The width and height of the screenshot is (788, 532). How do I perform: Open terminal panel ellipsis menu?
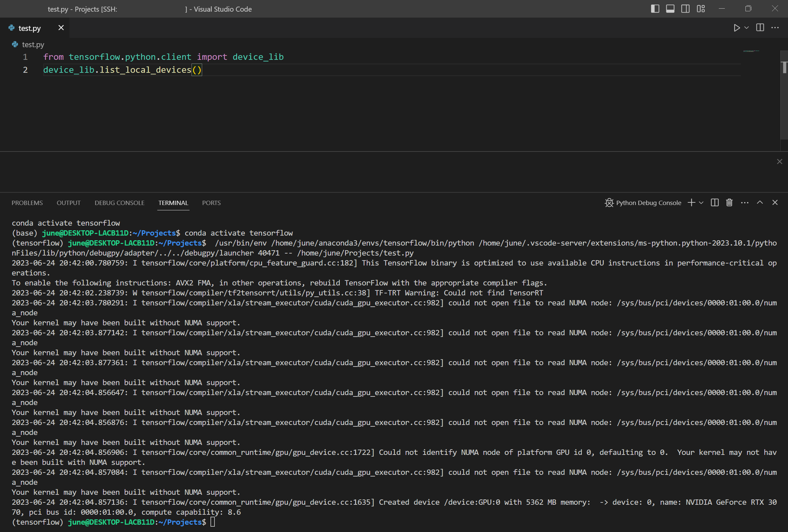point(744,203)
